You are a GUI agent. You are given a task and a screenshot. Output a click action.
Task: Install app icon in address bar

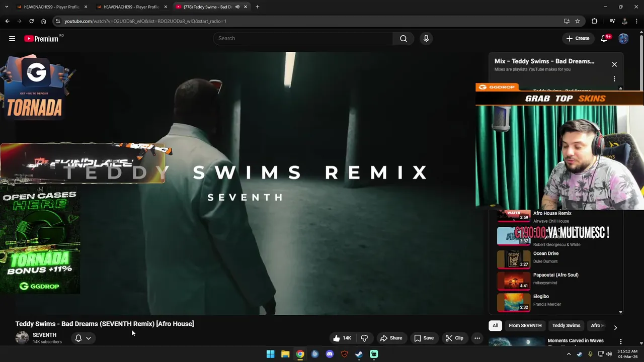click(x=567, y=21)
